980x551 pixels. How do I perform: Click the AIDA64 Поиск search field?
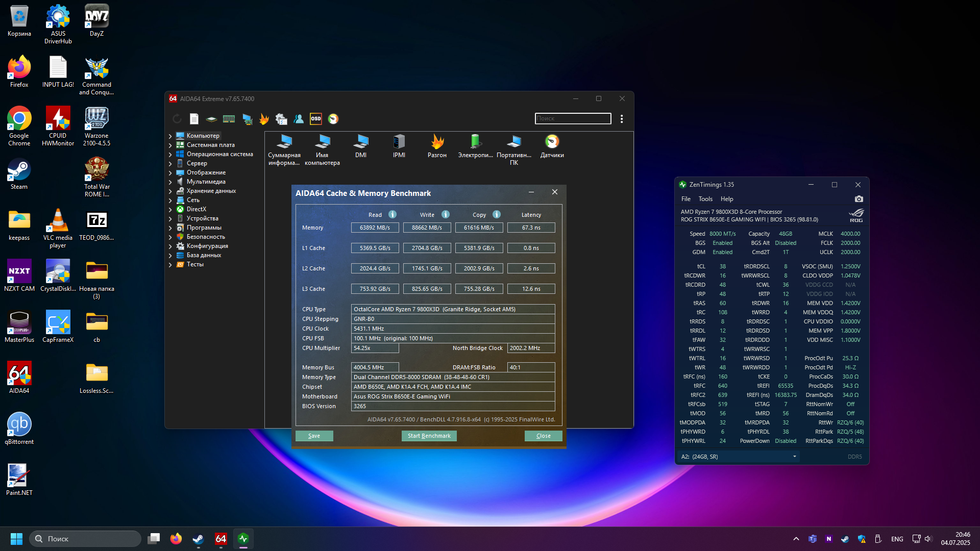572,118
